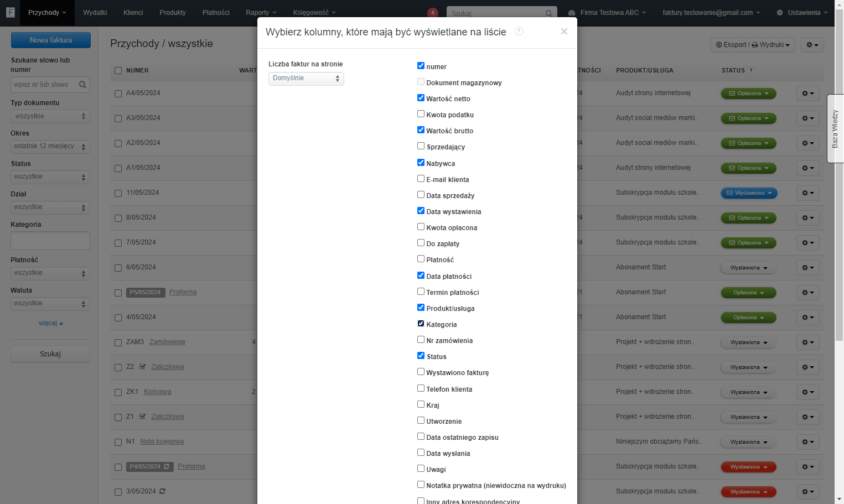Open the Przychody menu
The image size is (844, 504).
click(x=47, y=13)
